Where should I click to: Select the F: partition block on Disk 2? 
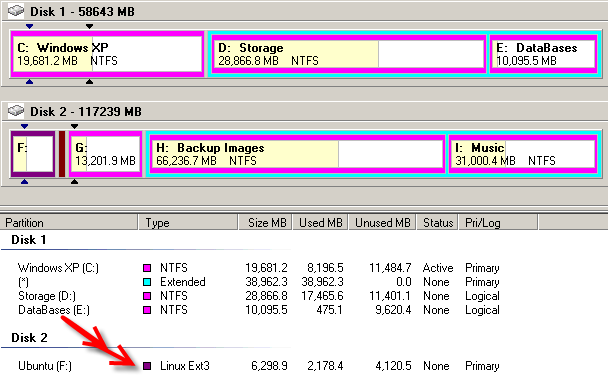[33, 154]
